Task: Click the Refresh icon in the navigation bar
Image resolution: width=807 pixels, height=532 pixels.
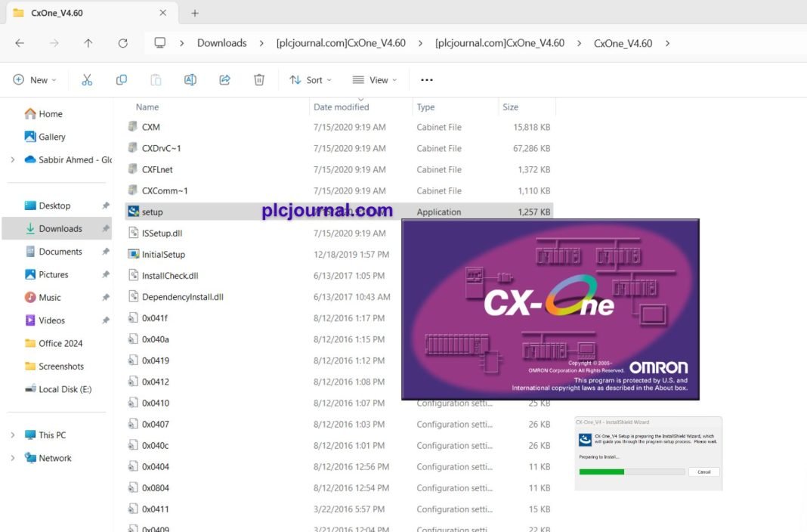Action: pyautogui.click(x=123, y=43)
